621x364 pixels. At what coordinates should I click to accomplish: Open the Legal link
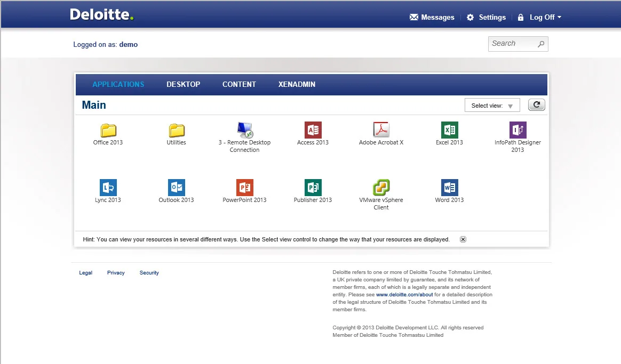85,273
